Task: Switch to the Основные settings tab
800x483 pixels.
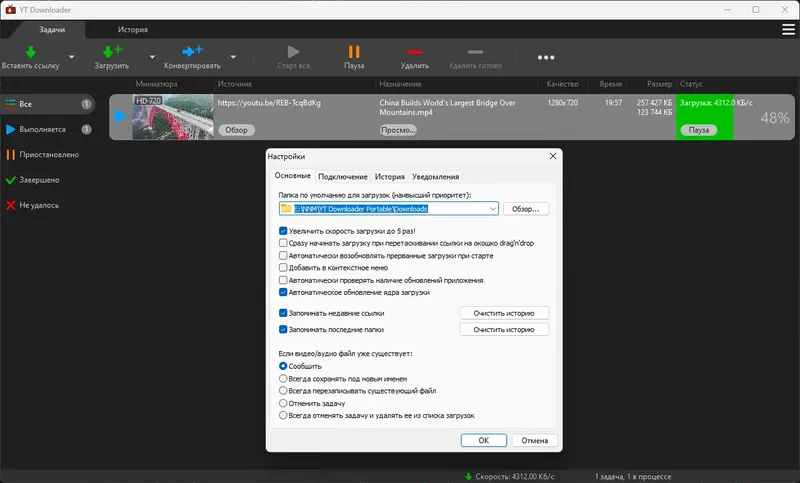Action: (292, 175)
